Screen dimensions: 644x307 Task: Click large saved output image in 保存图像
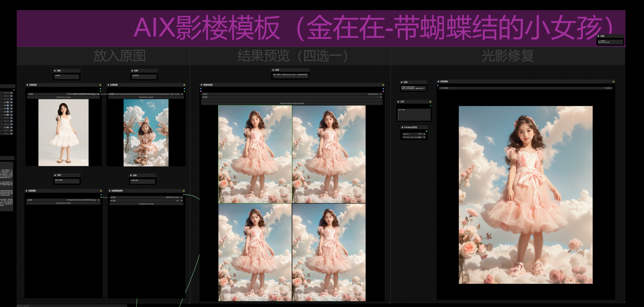click(525, 195)
